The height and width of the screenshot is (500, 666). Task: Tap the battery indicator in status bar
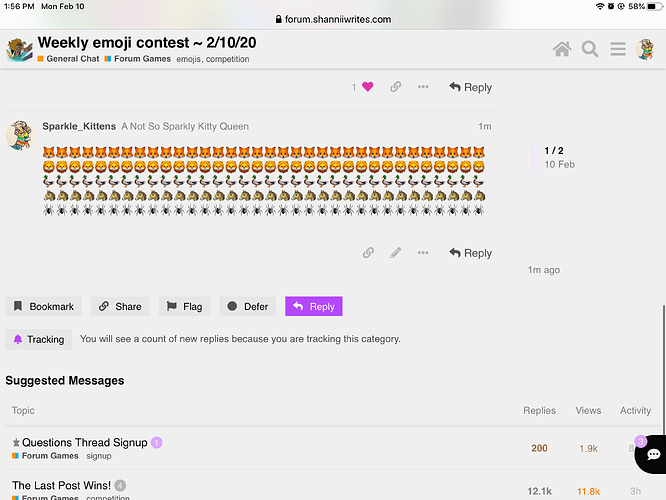tap(654, 6)
